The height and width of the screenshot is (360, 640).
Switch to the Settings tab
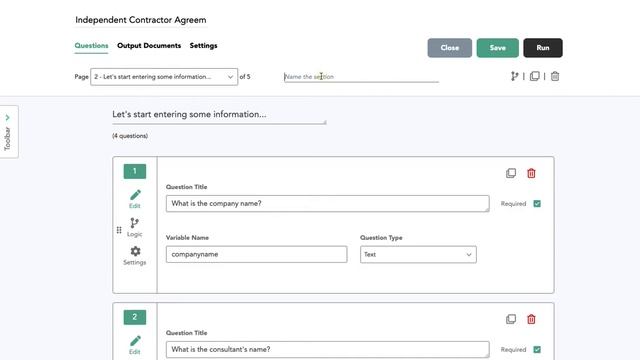coord(203,46)
